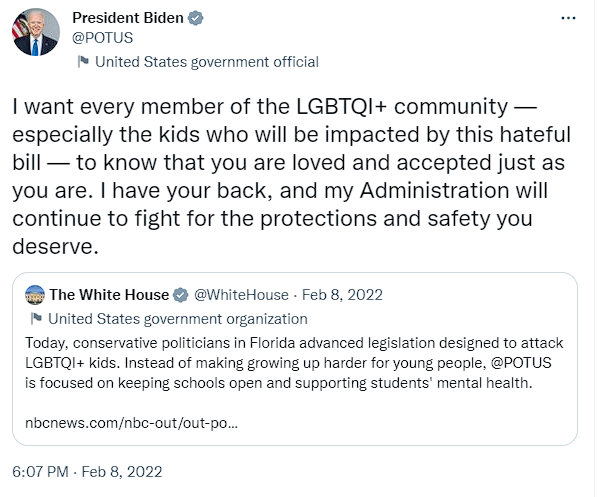Click The White House account name

[x=109, y=295]
